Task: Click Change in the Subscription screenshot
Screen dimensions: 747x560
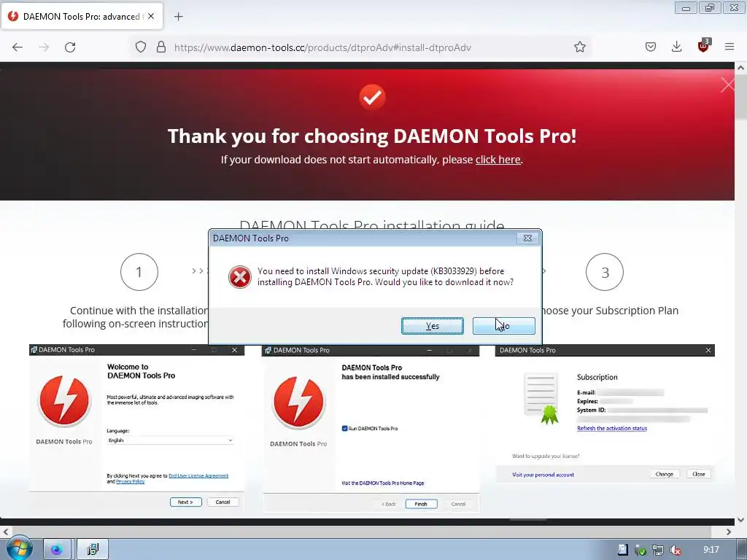Action: click(665, 474)
